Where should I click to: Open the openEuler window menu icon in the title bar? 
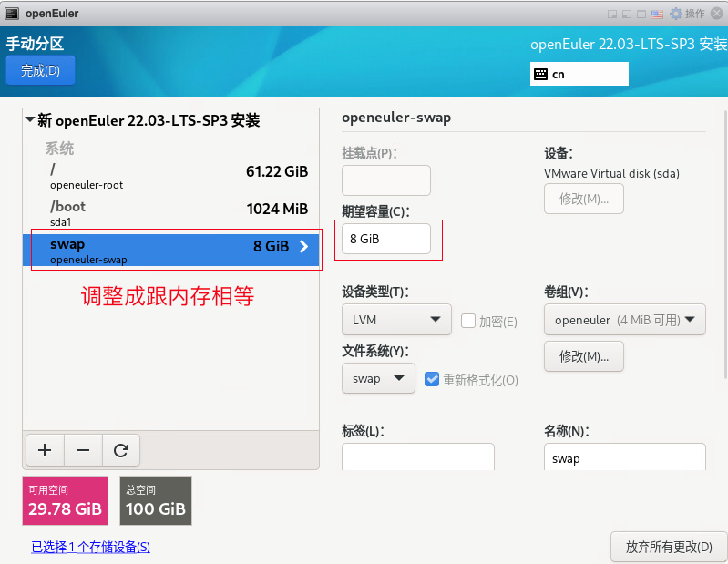click(12, 14)
